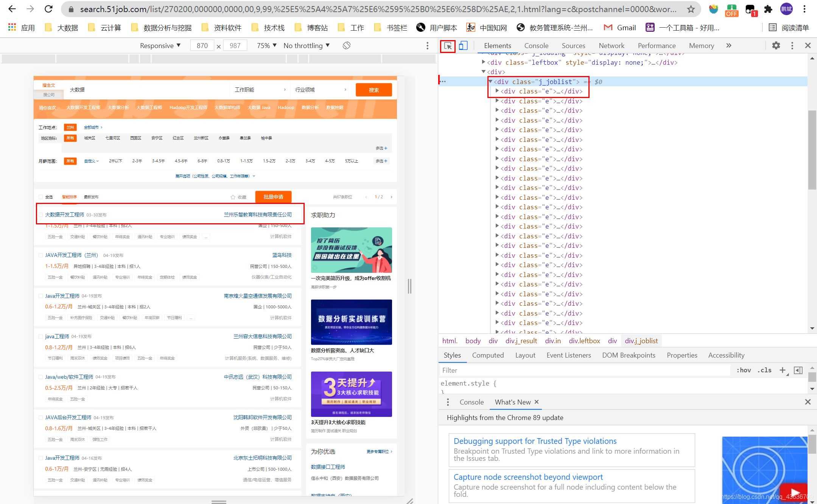Activate the inspect element picker icon
This screenshot has width=817, height=504.
click(448, 46)
